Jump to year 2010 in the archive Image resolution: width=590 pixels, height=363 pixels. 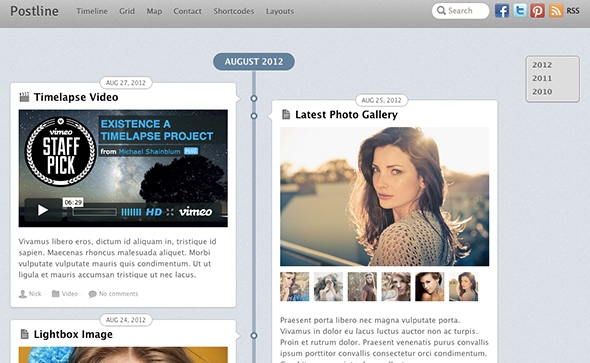tap(542, 92)
